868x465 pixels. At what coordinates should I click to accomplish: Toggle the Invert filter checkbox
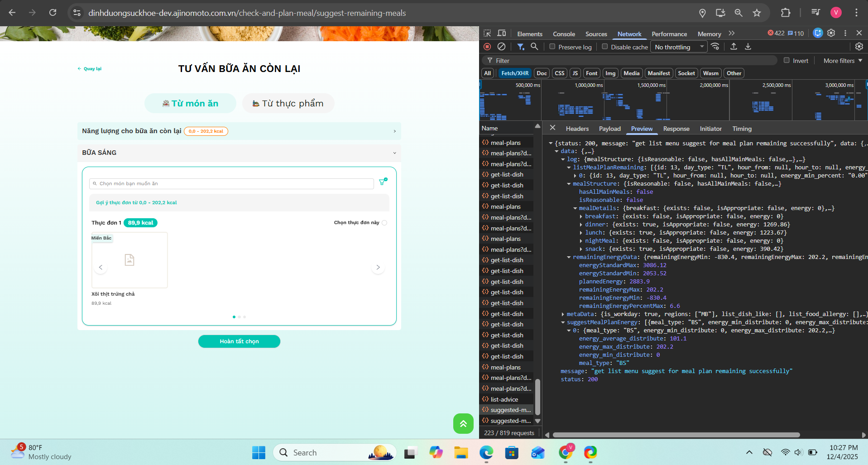(786, 60)
